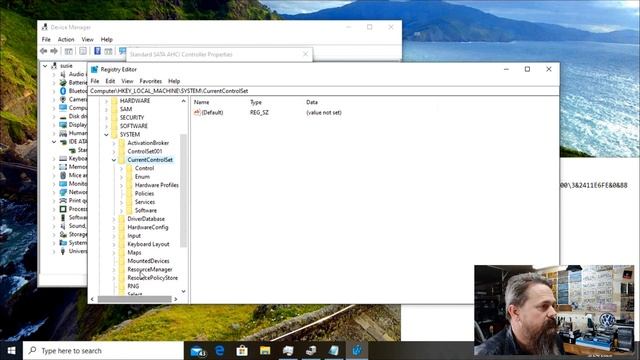Click the Bluetooth category icon in Device Manager

[63, 91]
